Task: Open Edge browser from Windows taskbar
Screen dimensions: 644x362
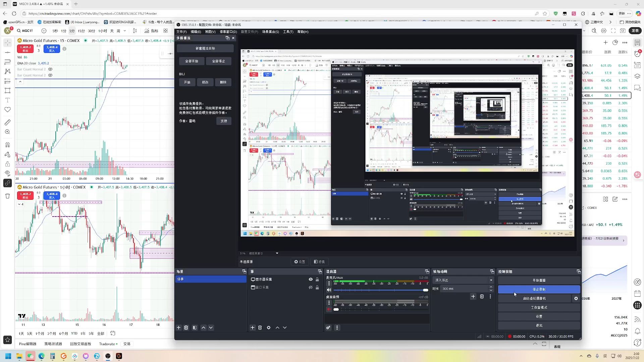Action: coord(41,356)
